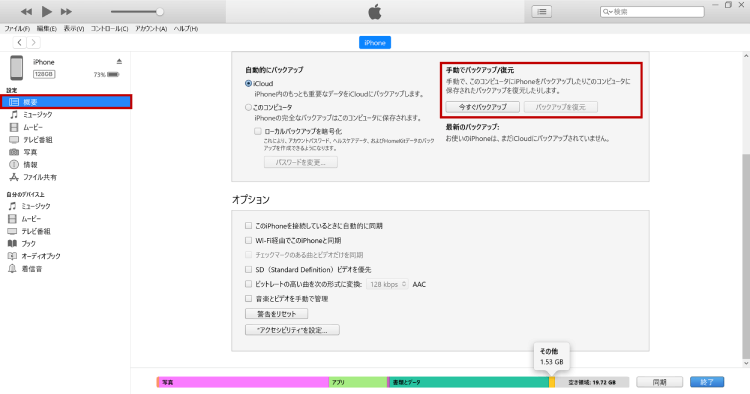Click the search field

(652, 11)
